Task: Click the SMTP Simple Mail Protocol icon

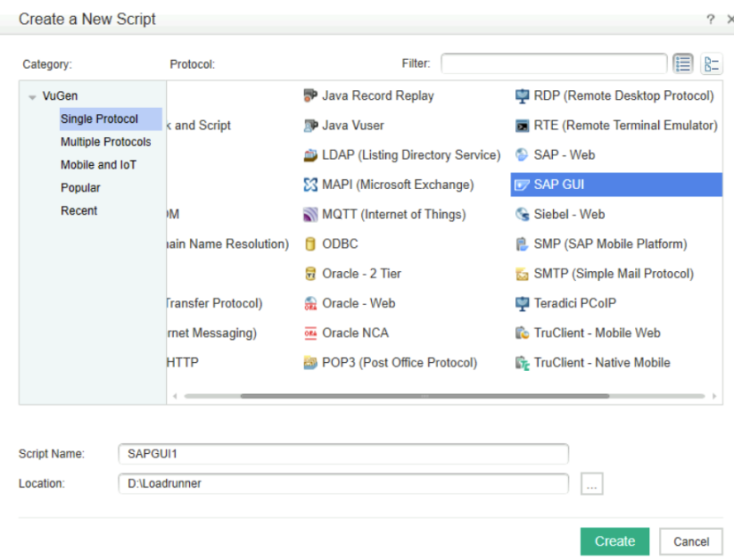Action: [522, 274]
